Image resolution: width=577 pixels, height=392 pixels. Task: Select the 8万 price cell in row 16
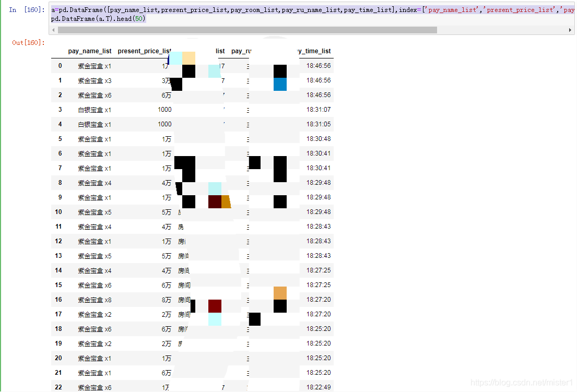(x=166, y=300)
